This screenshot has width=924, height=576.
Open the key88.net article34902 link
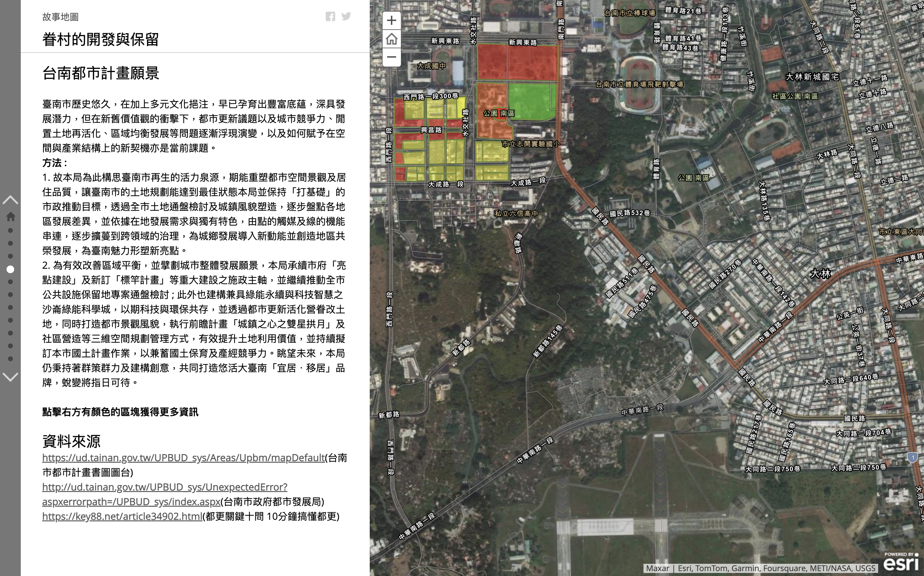point(122,516)
